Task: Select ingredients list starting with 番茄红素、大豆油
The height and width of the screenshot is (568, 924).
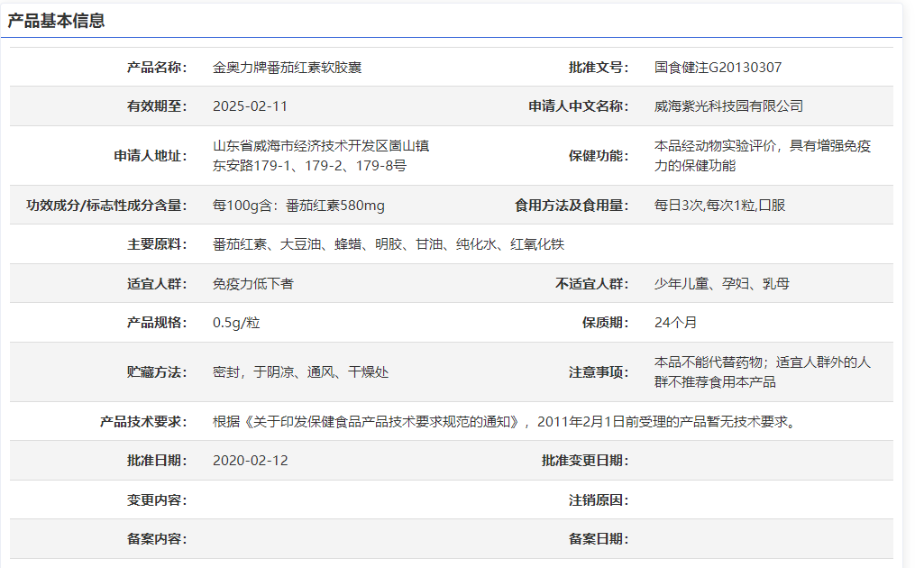Action: click(389, 244)
